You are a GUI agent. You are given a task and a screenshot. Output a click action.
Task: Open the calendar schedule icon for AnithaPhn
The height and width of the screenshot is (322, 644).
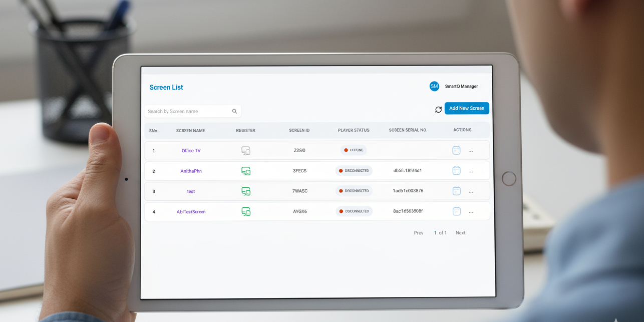pos(456,171)
